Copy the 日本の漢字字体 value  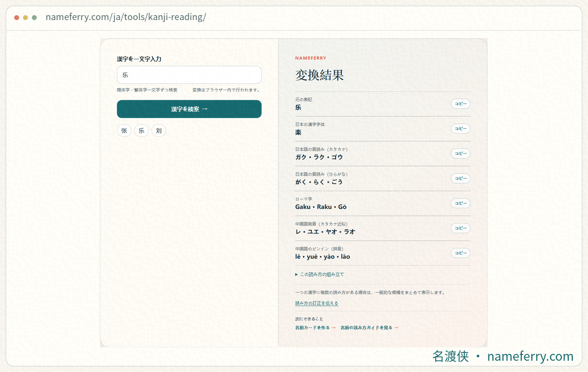coord(461,129)
